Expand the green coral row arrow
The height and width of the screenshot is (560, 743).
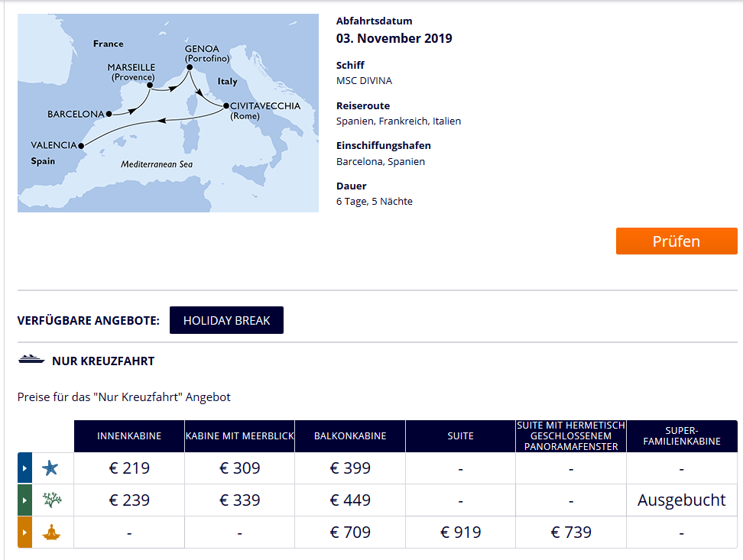(24, 500)
